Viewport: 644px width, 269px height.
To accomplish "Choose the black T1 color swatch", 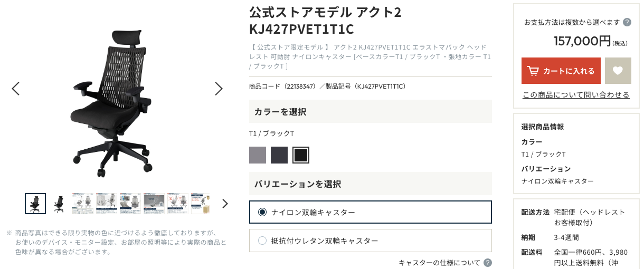I will click(x=301, y=155).
